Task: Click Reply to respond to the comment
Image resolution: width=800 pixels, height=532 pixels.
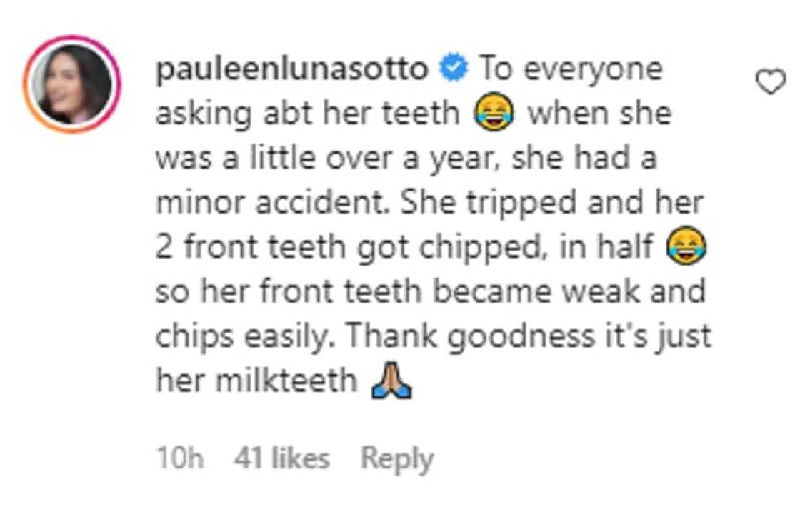Action: click(x=397, y=456)
